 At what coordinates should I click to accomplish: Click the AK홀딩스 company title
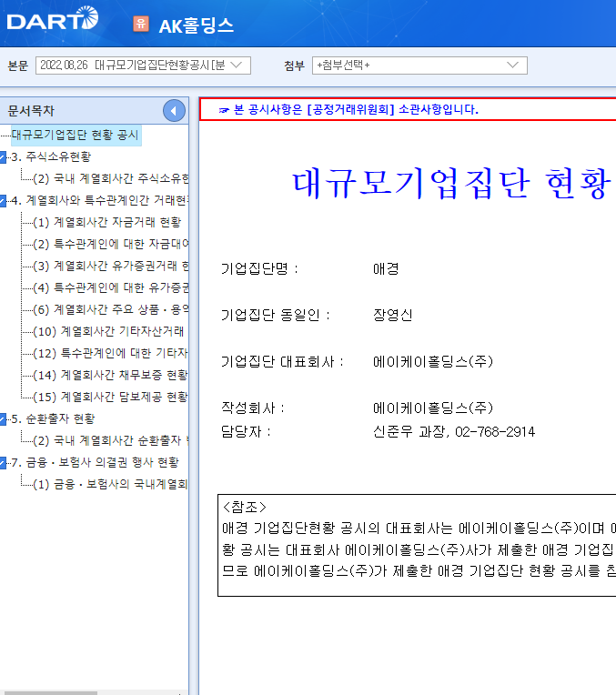(x=196, y=25)
